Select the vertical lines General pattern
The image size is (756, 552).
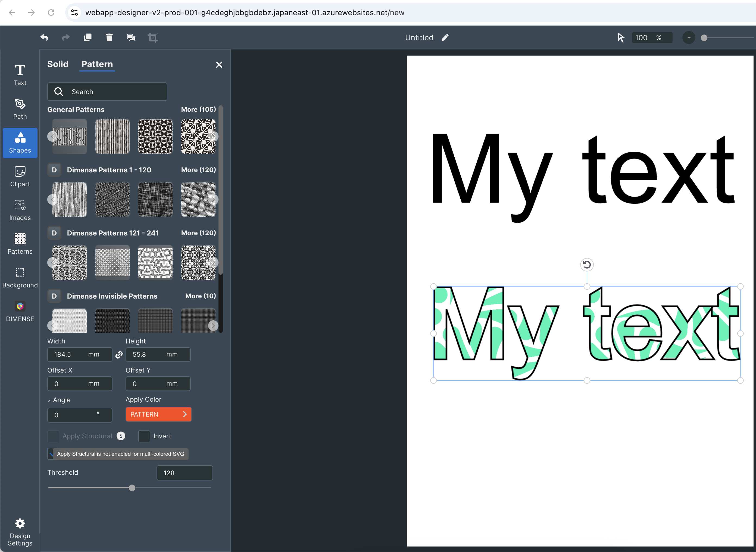click(113, 136)
